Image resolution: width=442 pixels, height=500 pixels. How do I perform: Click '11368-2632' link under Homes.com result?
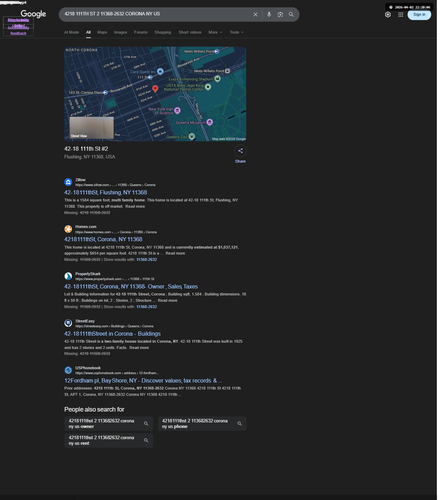point(147,260)
